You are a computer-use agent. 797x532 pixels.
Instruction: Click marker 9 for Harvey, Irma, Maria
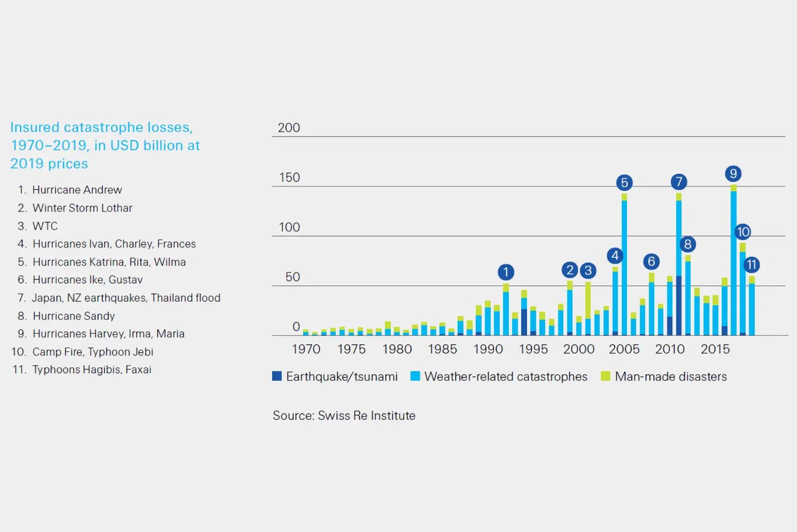pyautogui.click(x=733, y=173)
